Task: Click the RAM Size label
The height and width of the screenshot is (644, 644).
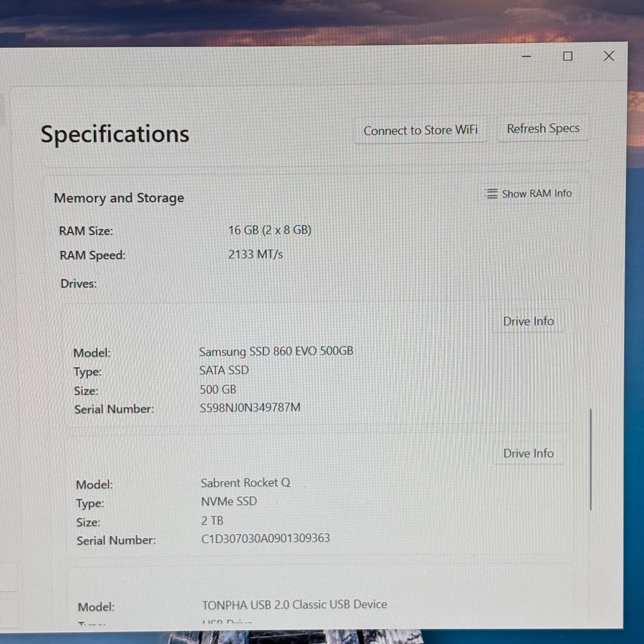Action: click(86, 231)
